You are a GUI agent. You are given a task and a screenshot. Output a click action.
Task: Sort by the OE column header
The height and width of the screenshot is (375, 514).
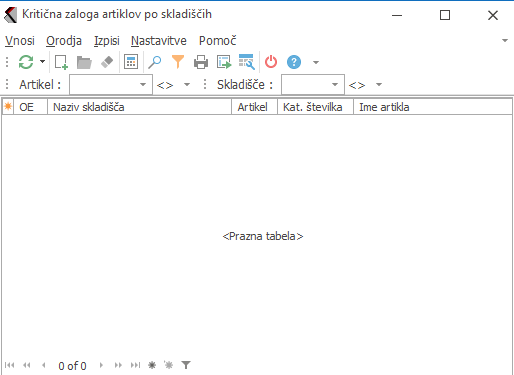click(30, 107)
